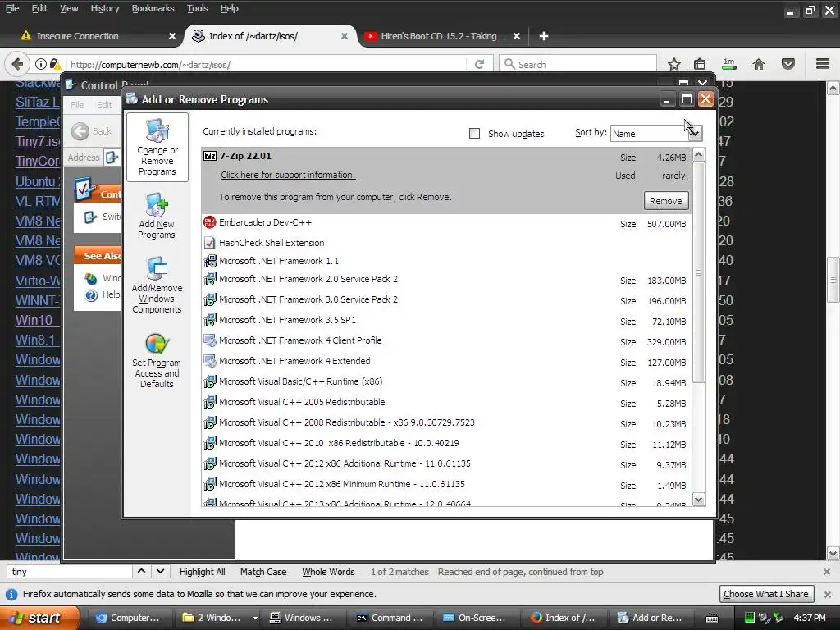The height and width of the screenshot is (630, 840).
Task: Go to Firefox home page icon
Action: tap(759, 64)
